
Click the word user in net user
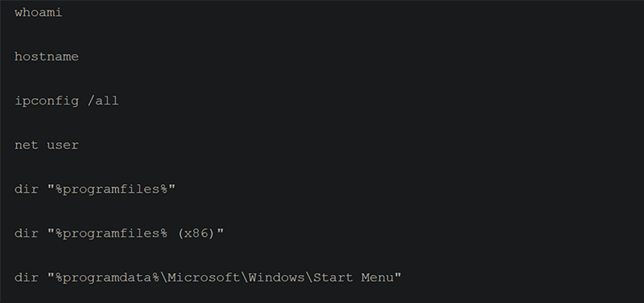tap(63, 145)
